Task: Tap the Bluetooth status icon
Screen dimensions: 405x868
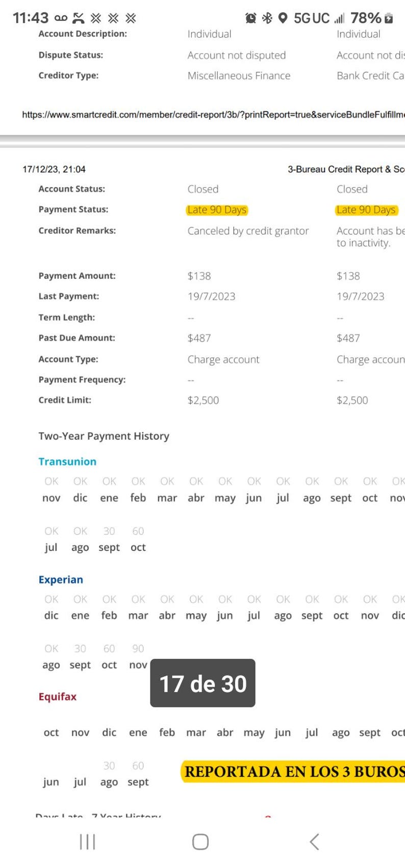Action: (267, 18)
